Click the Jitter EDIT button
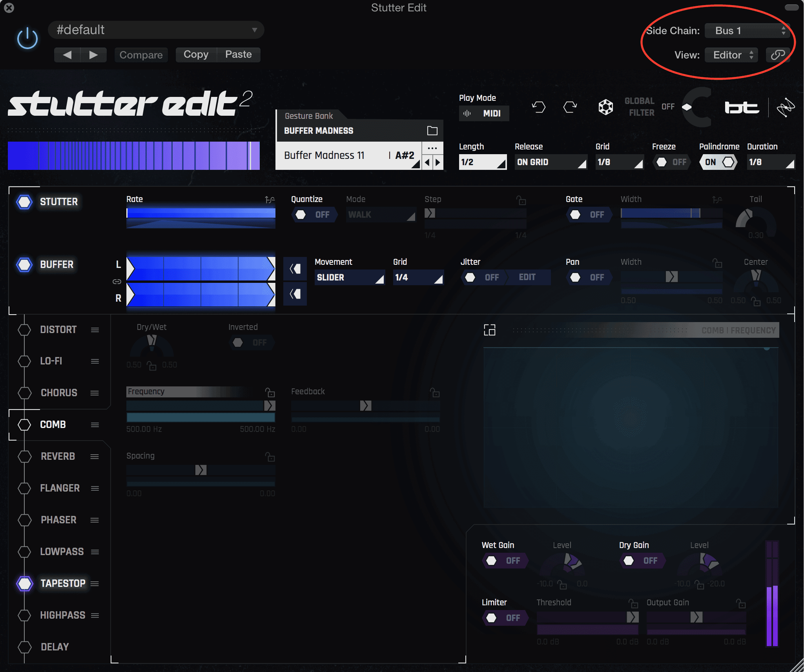 [x=527, y=277]
